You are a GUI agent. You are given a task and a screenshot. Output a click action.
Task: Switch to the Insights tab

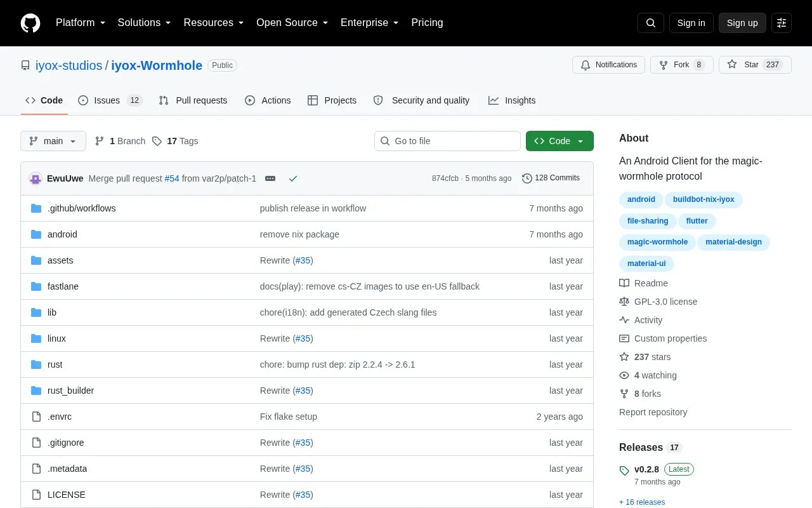pyautogui.click(x=512, y=100)
